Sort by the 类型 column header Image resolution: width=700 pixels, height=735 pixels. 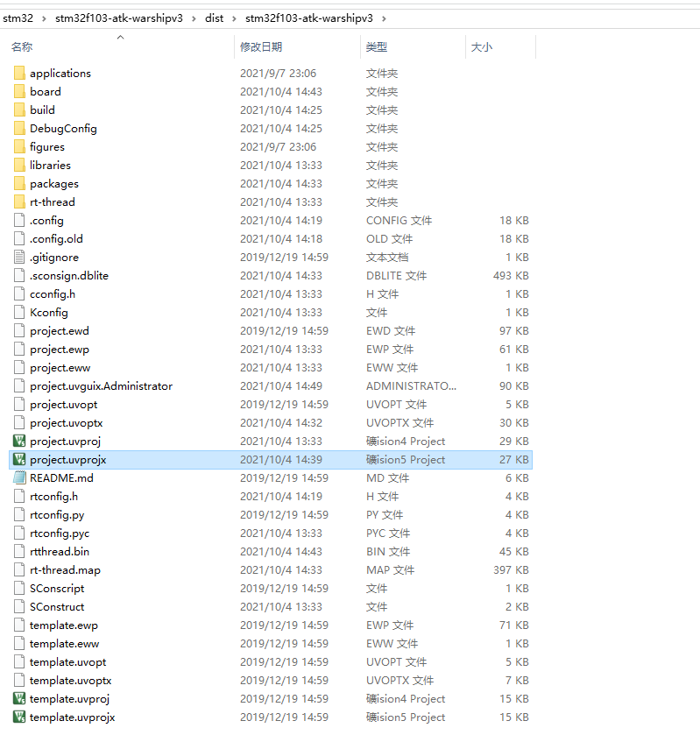pos(377,47)
